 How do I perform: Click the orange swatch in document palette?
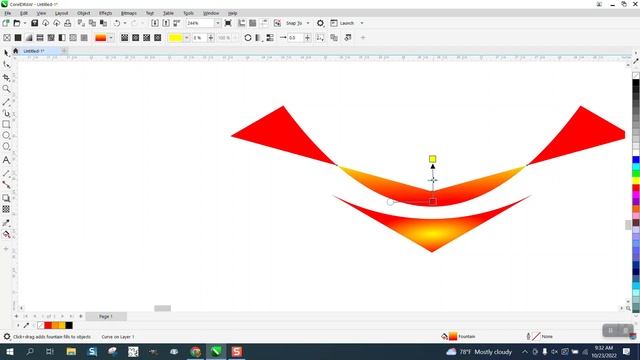tap(55, 325)
